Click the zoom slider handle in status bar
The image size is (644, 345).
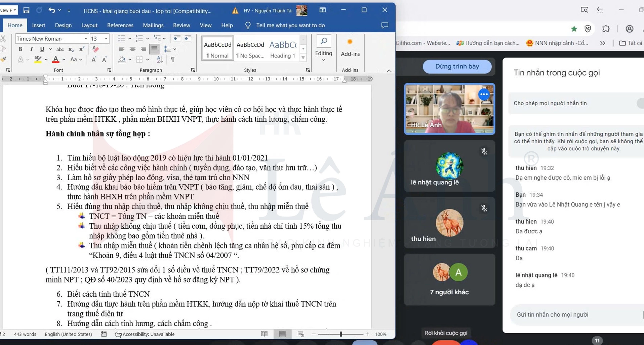coord(340,334)
